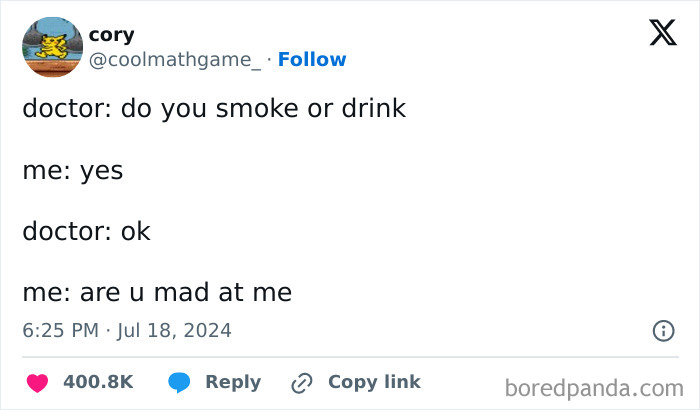
Task: Visit the @coolmathgame_ handle
Action: 175,60
